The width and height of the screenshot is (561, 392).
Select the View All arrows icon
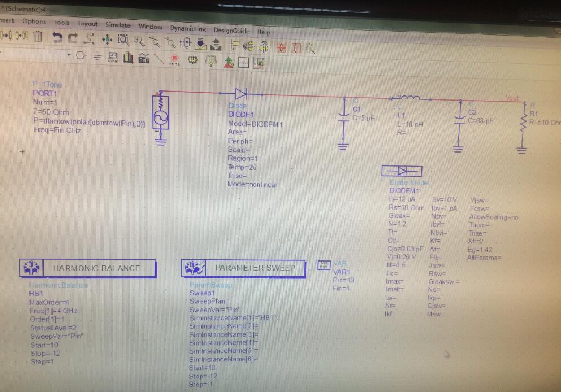107,40
